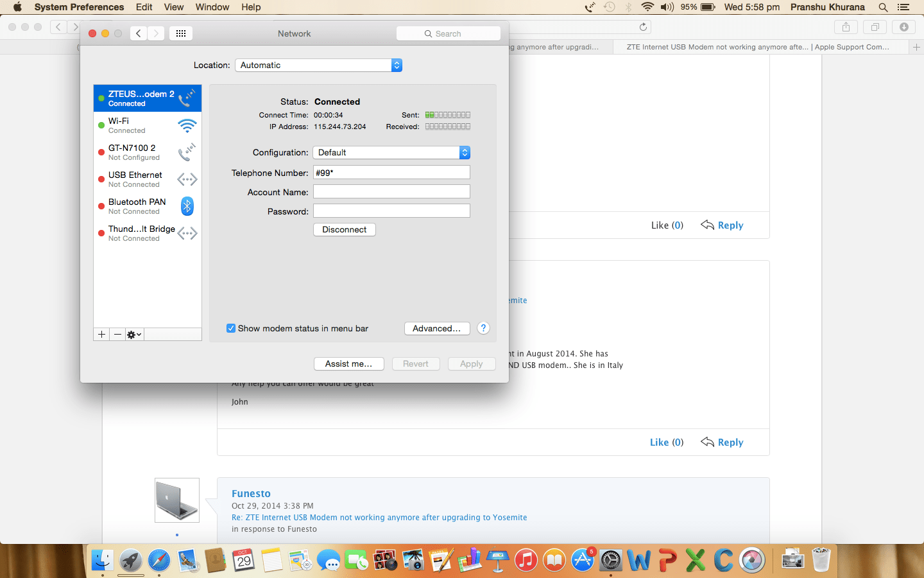Image resolution: width=924 pixels, height=578 pixels.
Task: Open a new Safari tab
Action: pyautogui.click(x=916, y=47)
